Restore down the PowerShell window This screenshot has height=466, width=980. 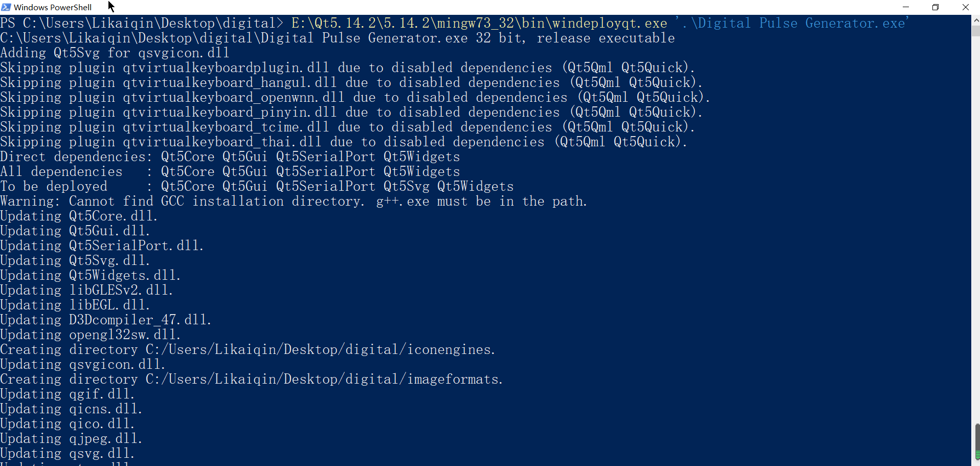(936, 7)
